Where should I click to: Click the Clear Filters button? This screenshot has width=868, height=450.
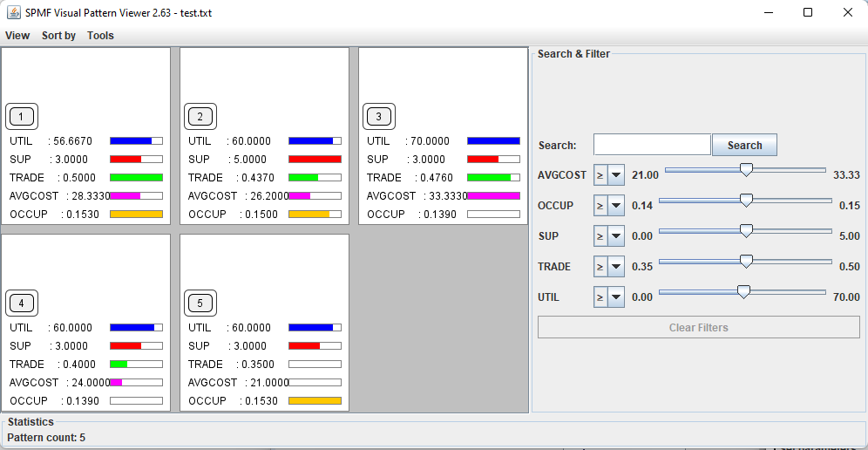pyautogui.click(x=698, y=327)
